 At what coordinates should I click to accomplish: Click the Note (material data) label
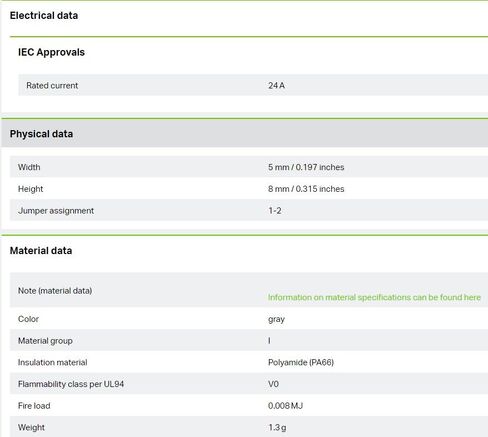[55, 291]
